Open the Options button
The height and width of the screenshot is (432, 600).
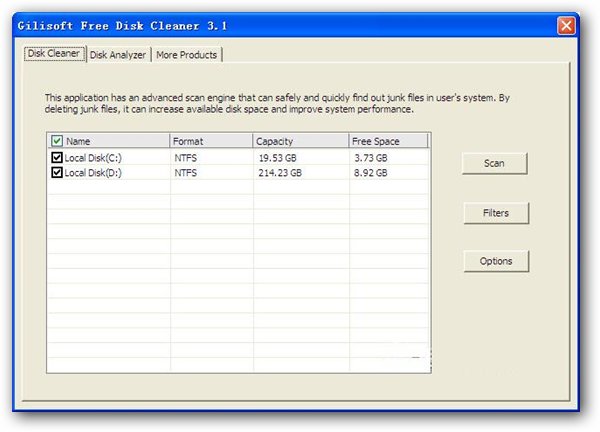(x=496, y=261)
